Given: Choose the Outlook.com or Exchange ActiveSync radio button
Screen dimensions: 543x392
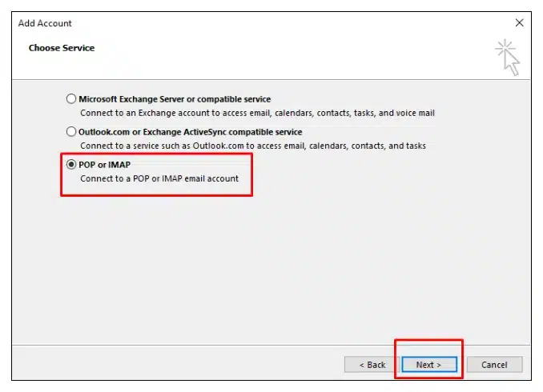Looking at the screenshot, I should click(71, 132).
